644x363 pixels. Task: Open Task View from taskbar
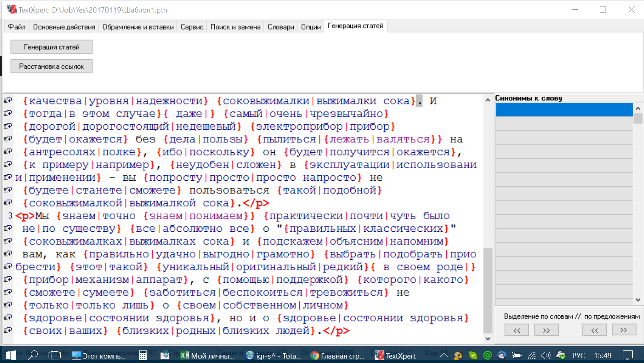click(55, 355)
